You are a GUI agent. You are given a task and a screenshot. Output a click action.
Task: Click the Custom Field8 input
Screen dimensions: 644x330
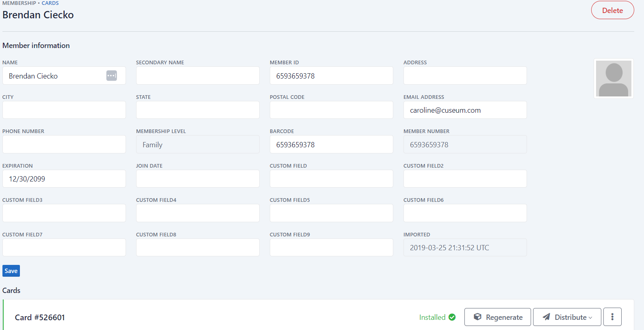click(x=197, y=247)
